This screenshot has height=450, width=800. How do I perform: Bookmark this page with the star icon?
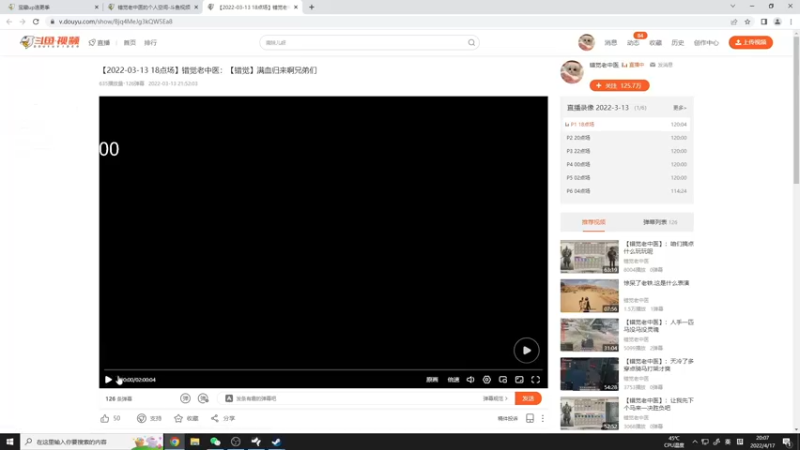coord(747,21)
